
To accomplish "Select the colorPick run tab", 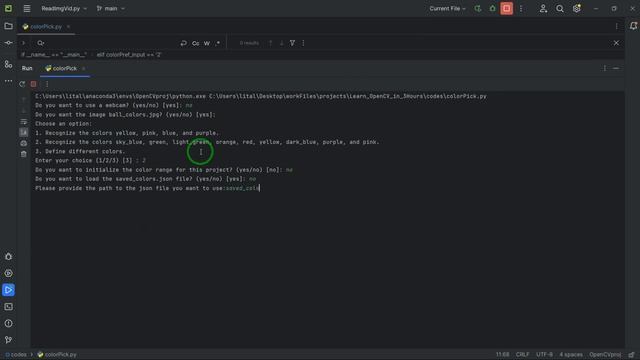I will [61, 68].
